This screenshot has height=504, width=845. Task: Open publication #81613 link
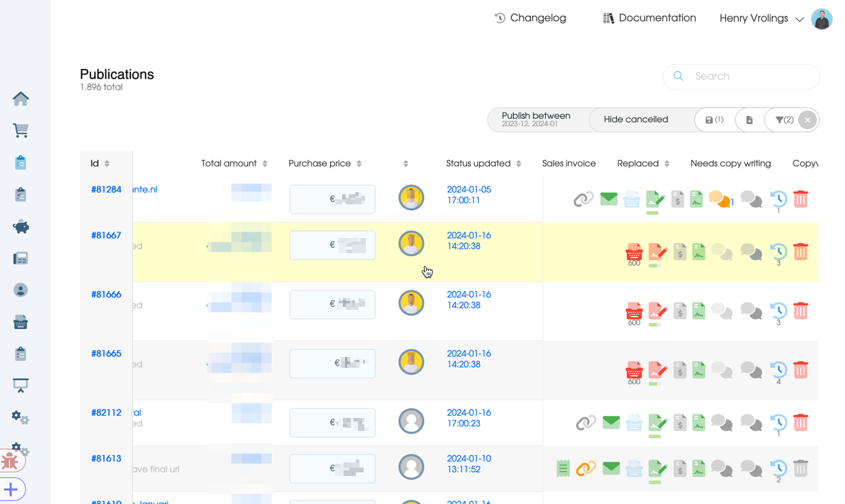106,458
